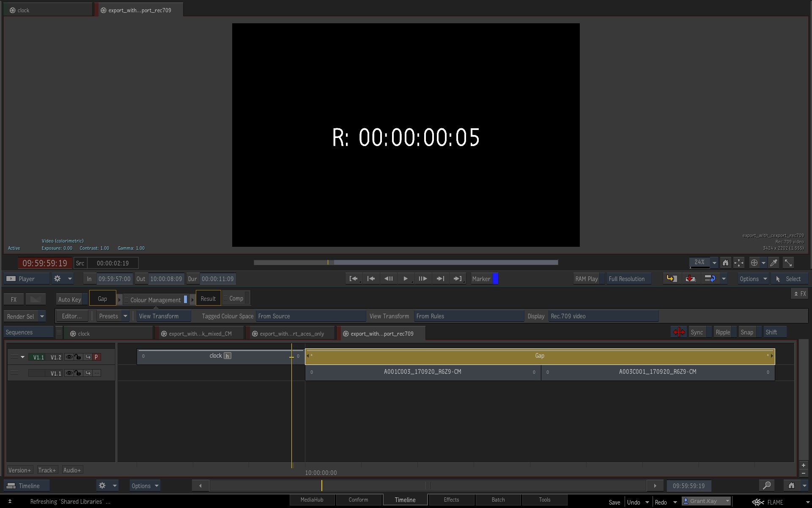Open the viewer zoom percentage dropdown

714,263
